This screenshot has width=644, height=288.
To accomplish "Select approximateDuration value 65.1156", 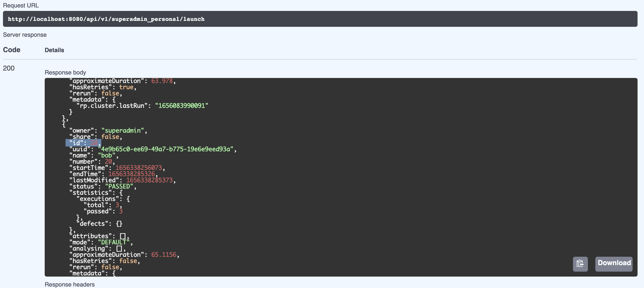I will [x=164, y=254].
